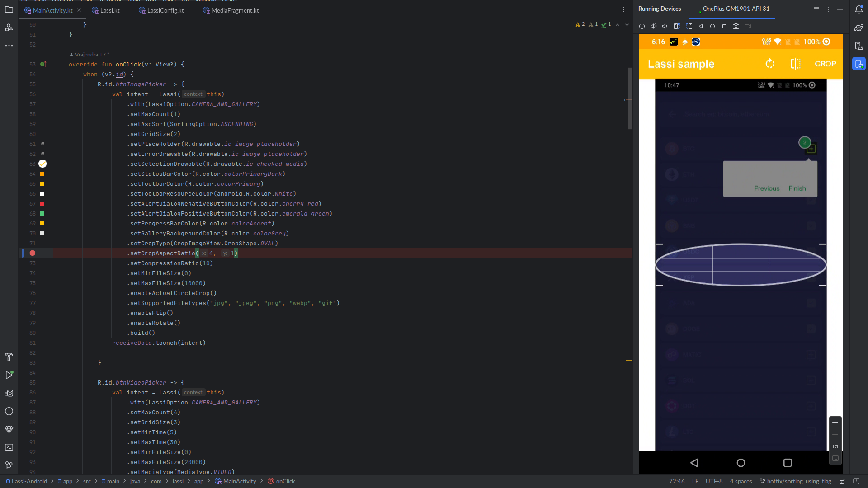Open the Gradle tool window
The image size is (868, 488).
coord(859,28)
